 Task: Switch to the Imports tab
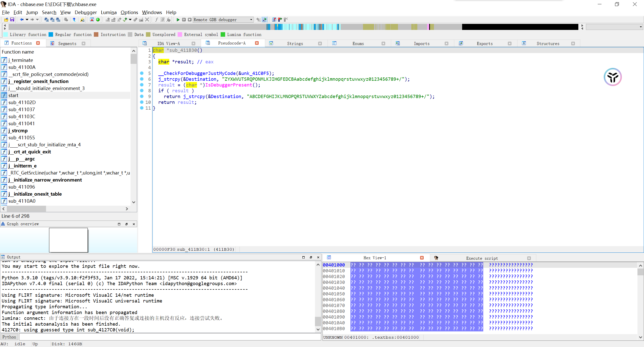tap(422, 44)
